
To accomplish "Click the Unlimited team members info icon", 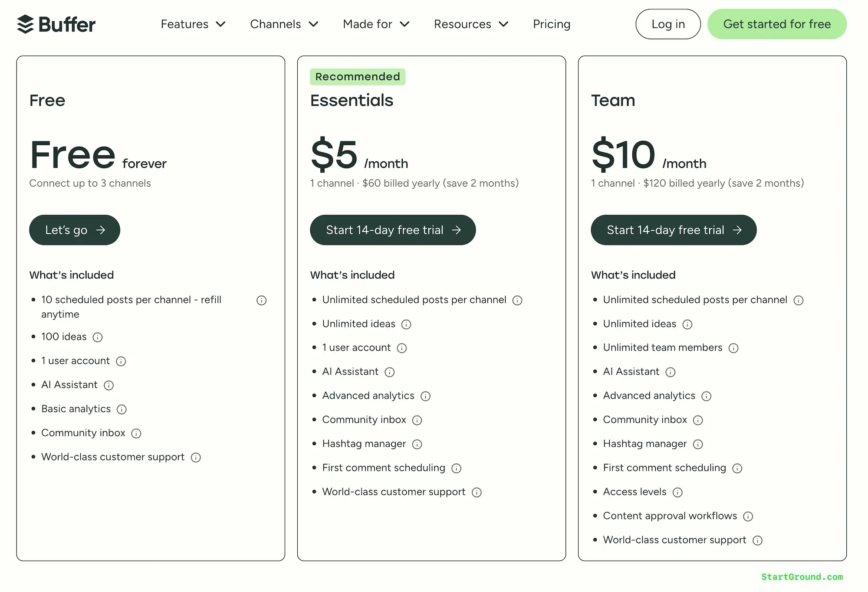I will [x=734, y=348].
